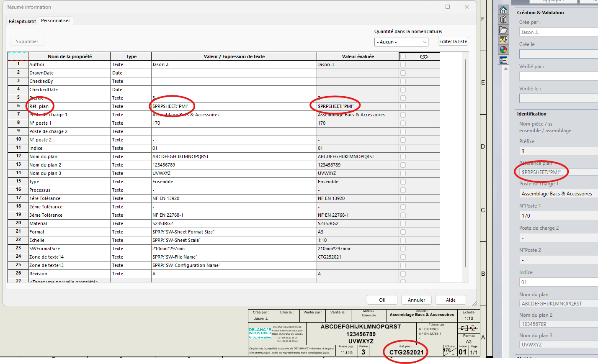The width and height of the screenshot is (598, 364).
Task: Open the File Explorer folder icon
Action: (x=503, y=30)
